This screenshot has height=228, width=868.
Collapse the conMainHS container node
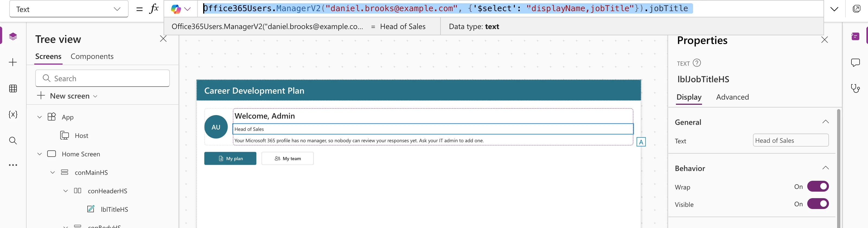point(53,173)
